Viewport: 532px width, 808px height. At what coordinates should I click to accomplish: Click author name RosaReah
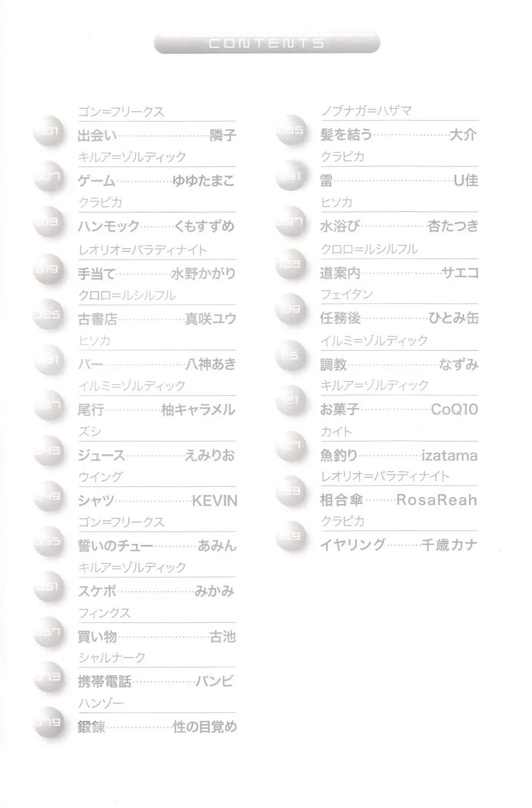(x=437, y=500)
